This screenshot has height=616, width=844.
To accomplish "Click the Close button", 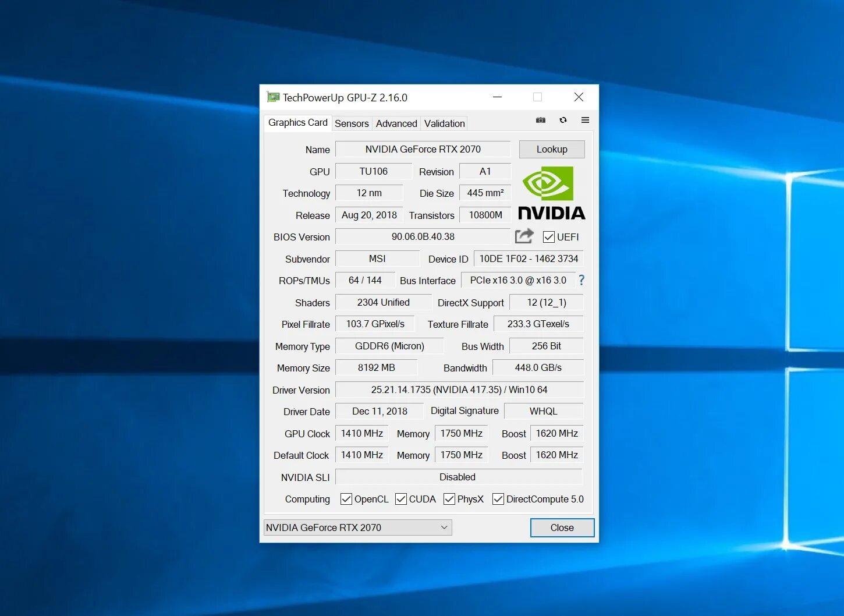I will click(561, 528).
